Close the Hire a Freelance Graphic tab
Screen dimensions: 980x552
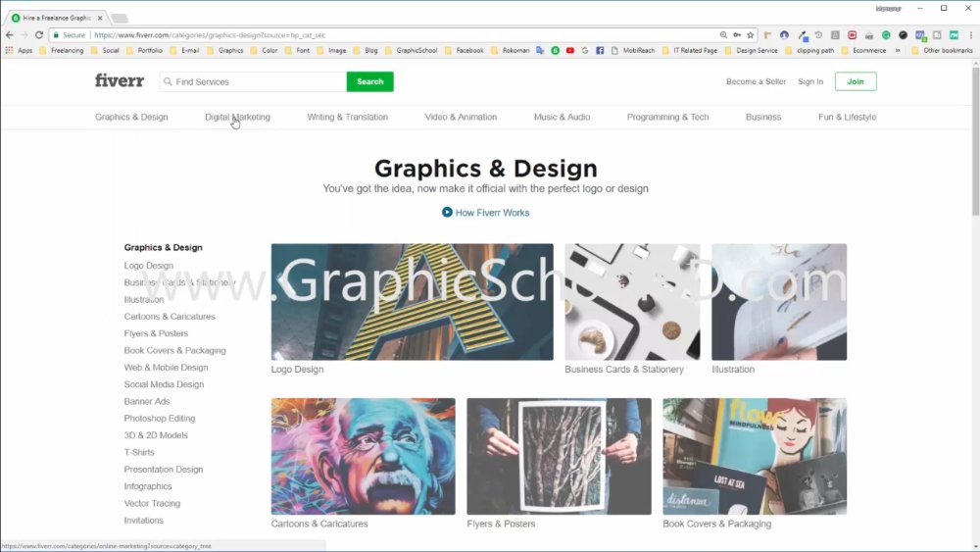(x=100, y=18)
